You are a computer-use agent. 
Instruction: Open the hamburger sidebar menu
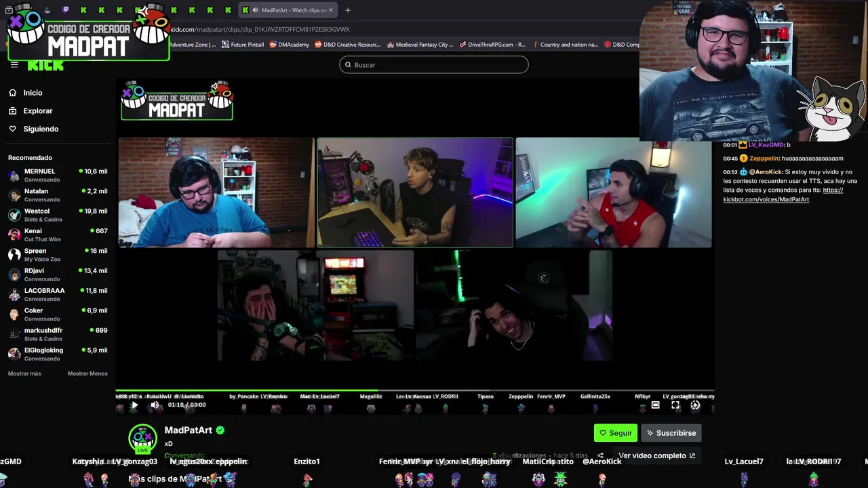[x=14, y=65]
